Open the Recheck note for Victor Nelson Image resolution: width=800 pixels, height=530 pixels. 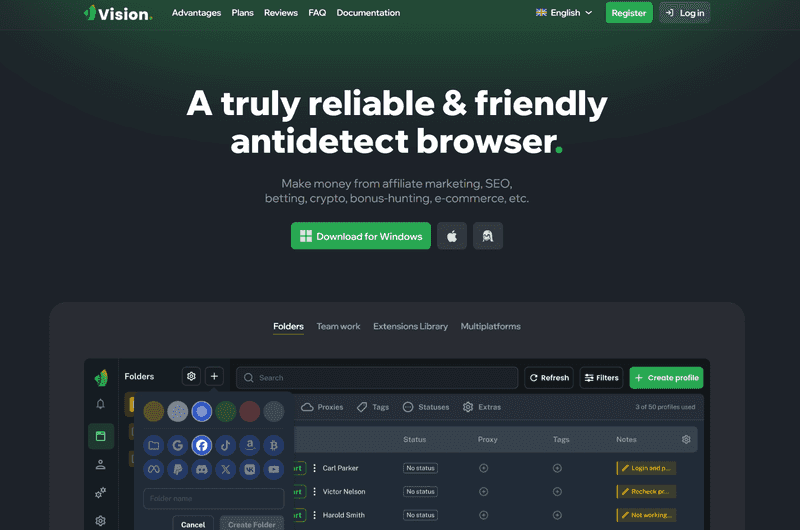point(646,492)
